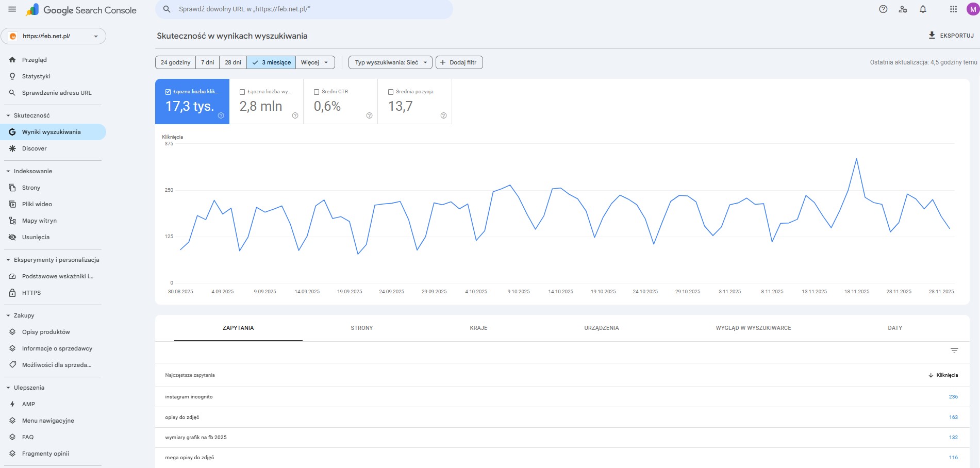Open the property selector https://feb.net.pl/ dropdown
Image resolution: width=980 pixels, height=468 pixels.
[x=54, y=36]
